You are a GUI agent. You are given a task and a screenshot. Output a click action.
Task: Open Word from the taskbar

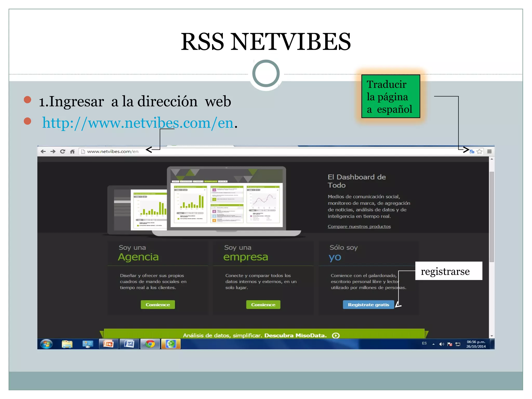[x=129, y=344]
